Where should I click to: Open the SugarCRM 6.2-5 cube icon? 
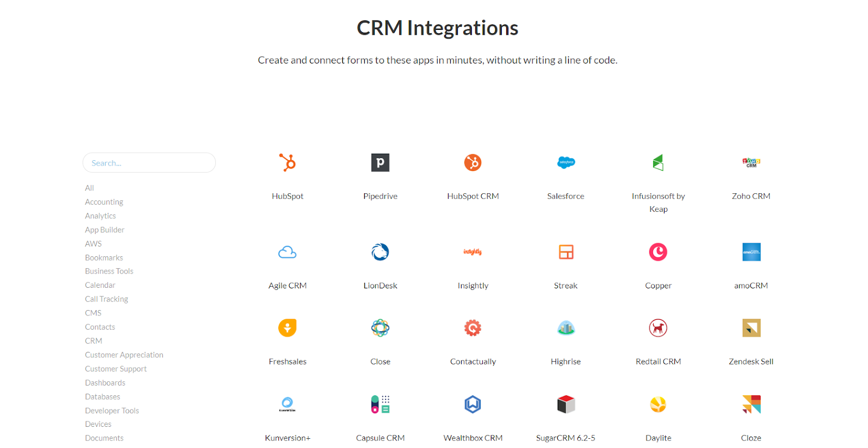tap(566, 404)
